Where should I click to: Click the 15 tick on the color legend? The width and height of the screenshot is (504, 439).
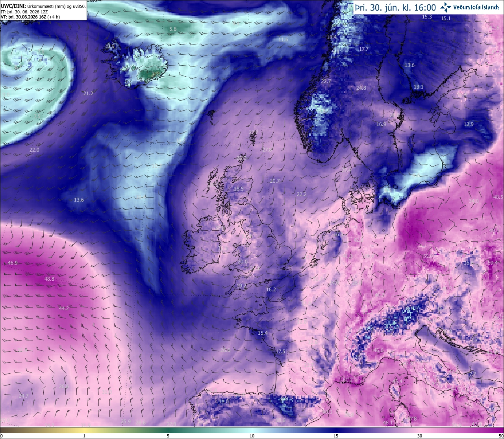(x=336, y=436)
